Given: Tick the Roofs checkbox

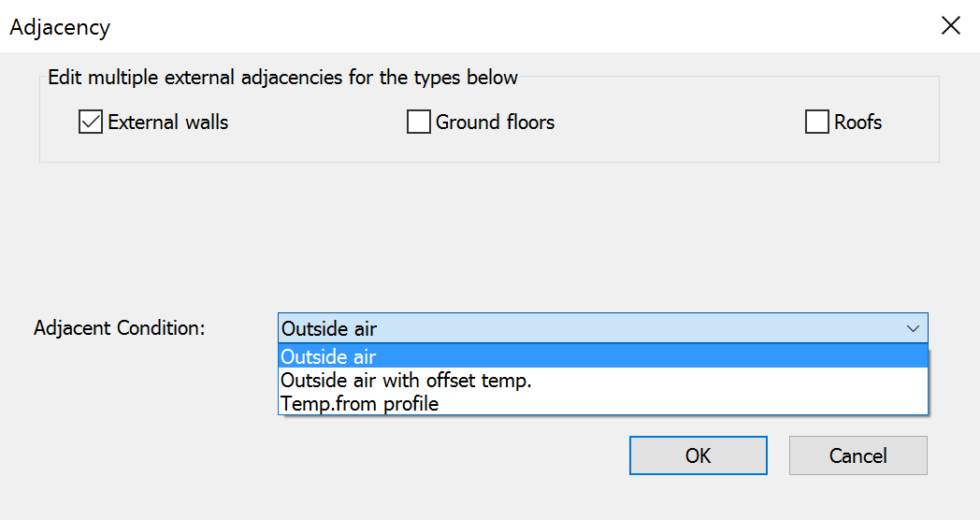Looking at the screenshot, I should (x=817, y=123).
